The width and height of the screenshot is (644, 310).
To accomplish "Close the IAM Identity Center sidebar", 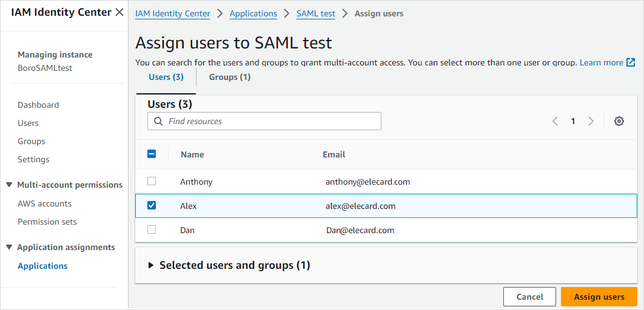I will [x=119, y=13].
